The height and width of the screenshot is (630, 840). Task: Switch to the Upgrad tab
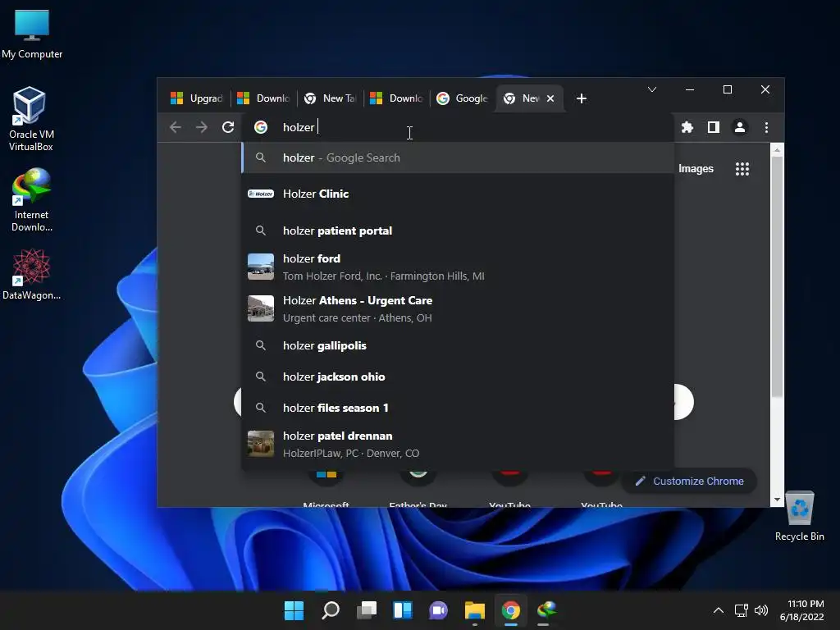(x=197, y=98)
